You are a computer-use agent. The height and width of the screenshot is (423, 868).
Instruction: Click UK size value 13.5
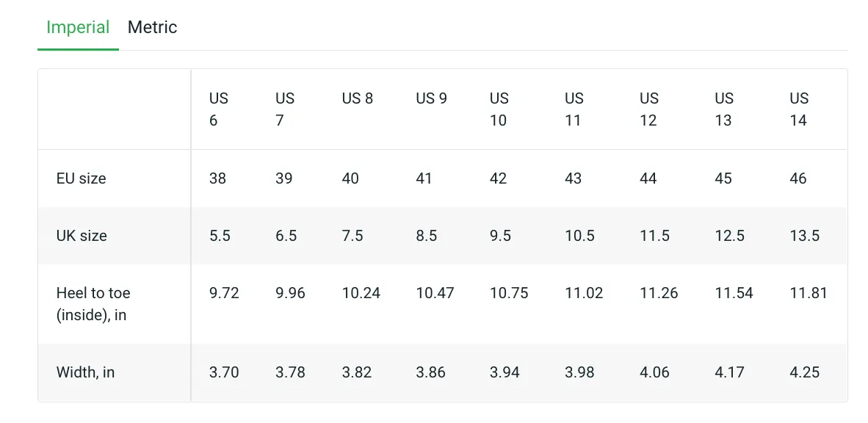(x=804, y=236)
